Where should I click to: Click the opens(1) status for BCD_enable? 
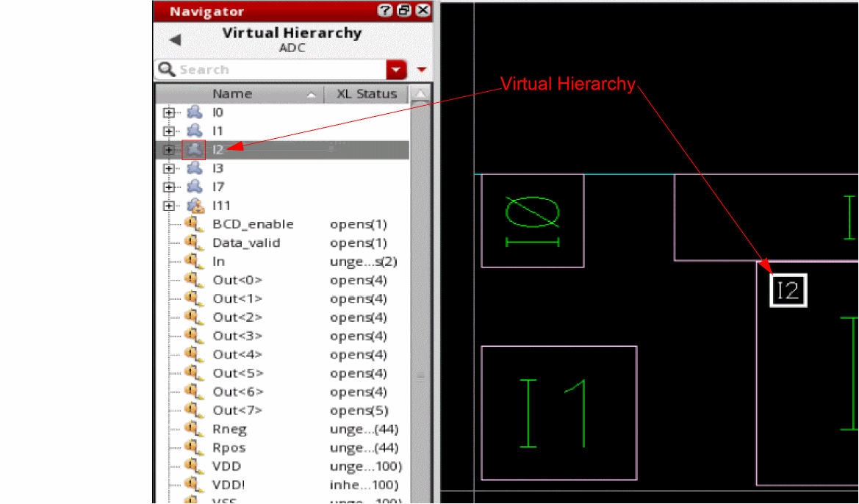(x=359, y=225)
